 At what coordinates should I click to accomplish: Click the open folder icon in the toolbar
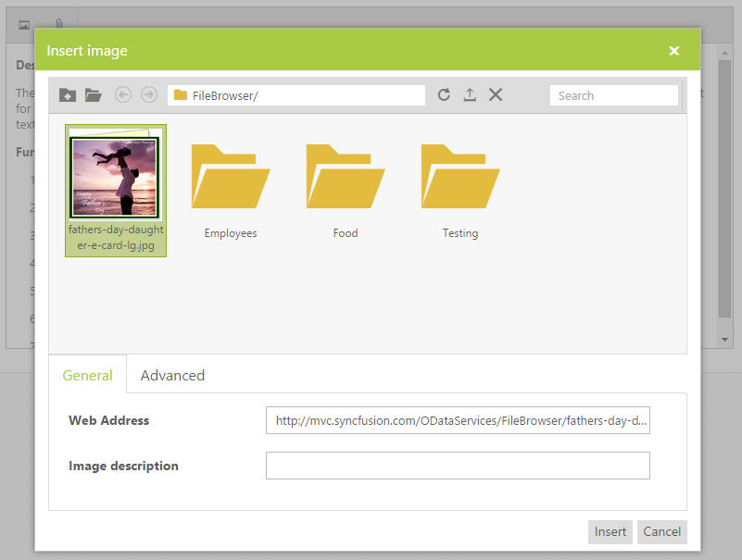[94, 95]
